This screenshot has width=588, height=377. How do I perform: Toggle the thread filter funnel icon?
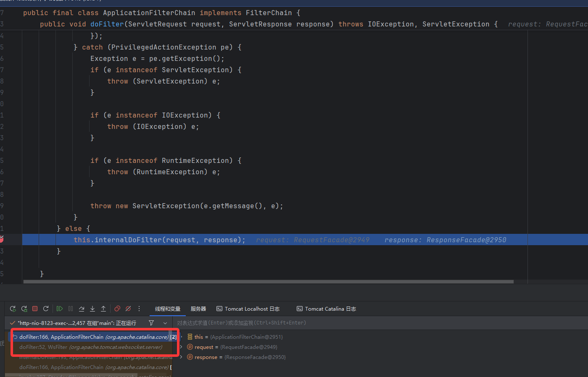coord(151,323)
